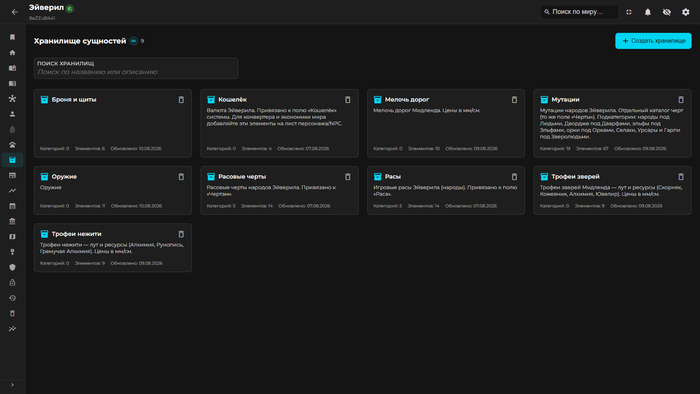Screen dimensions: 700x394
Task: Go back with the top-left arrow
Action: (14, 12)
